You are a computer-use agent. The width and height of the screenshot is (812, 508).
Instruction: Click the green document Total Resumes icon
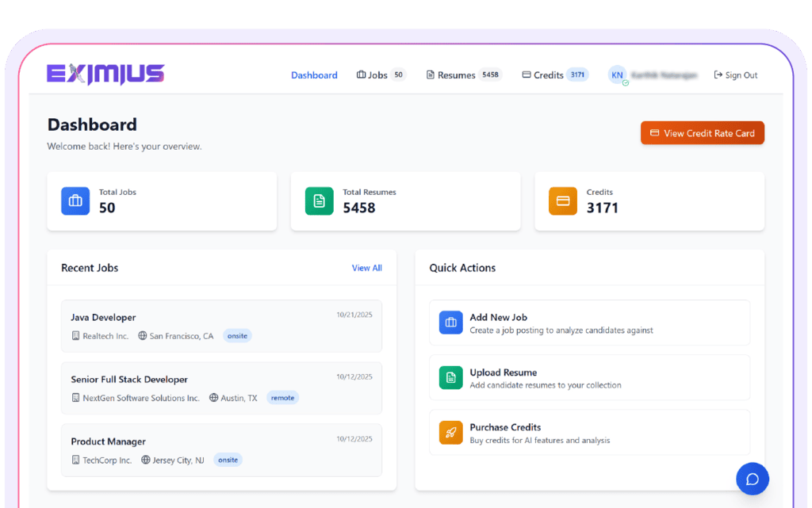(x=319, y=201)
